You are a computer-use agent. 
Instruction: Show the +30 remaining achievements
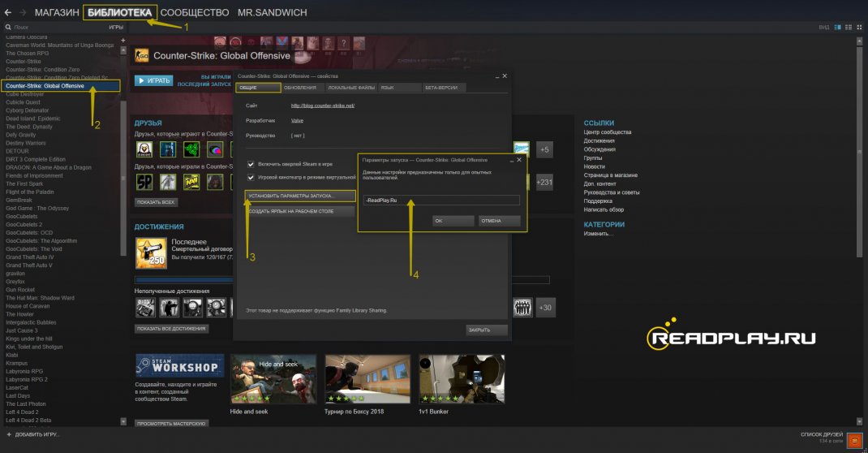[545, 308]
